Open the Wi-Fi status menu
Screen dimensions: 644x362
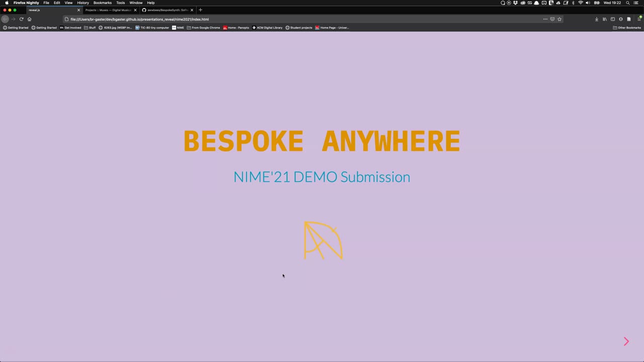point(581,3)
